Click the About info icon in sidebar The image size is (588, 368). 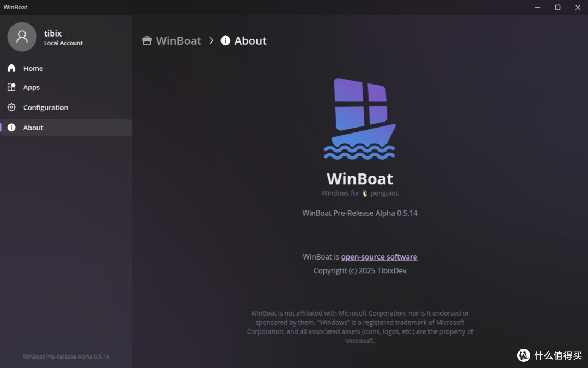[11, 128]
